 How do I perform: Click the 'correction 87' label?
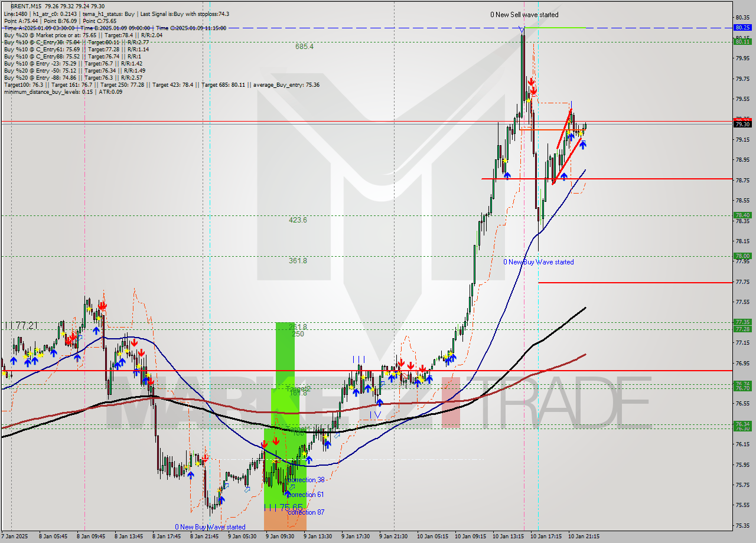pyautogui.click(x=306, y=512)
